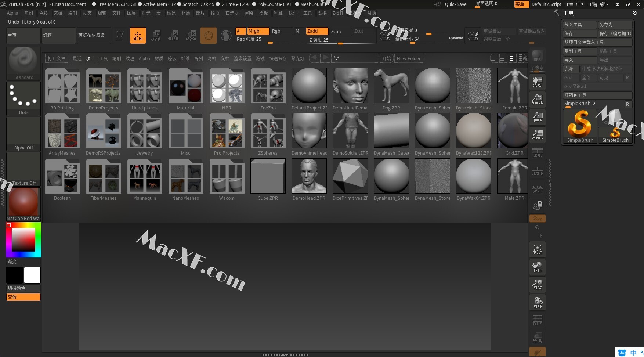The height and width of the screenshot is (357, 644).
Task: Select the Rotate axis (旋转轴) tool icon
Action: (x=191, y=36)
